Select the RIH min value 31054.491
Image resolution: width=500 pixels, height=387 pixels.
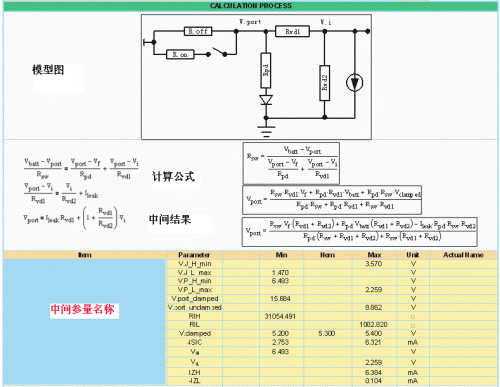(x=280, y=316)
